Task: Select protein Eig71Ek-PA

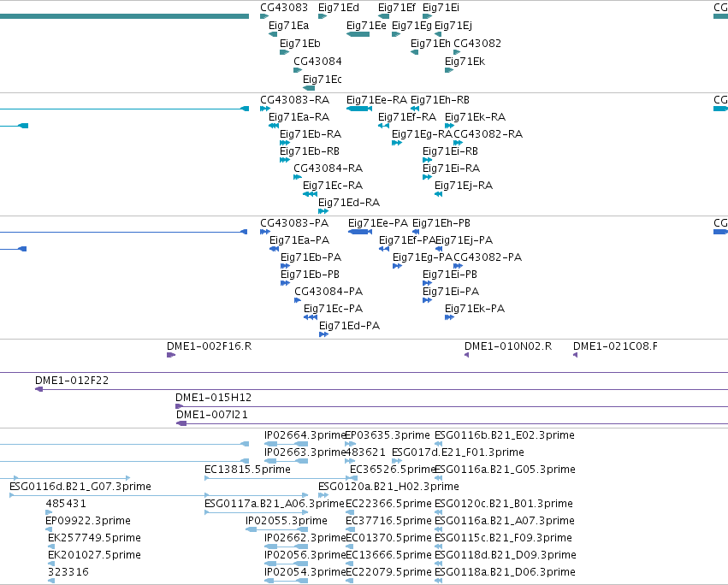Action: click(x=475, y=310)
